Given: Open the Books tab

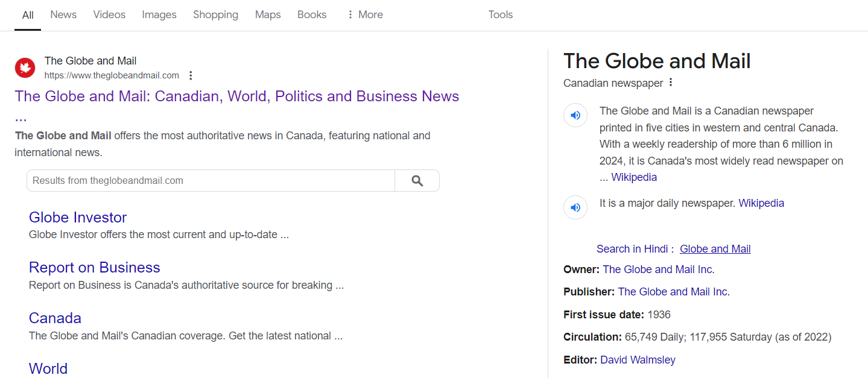Looking at the screenshot, I should [x=312, y=14].
